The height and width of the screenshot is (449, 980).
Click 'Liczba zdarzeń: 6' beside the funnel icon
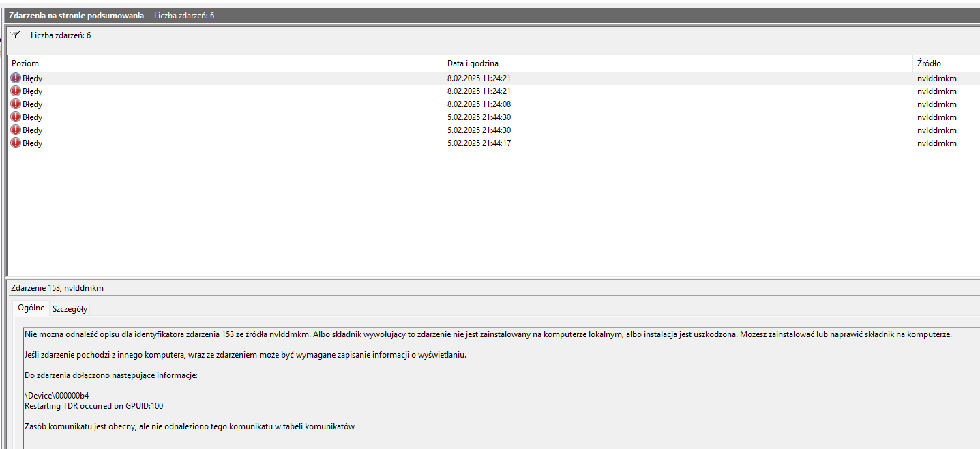tap(61, 35)
